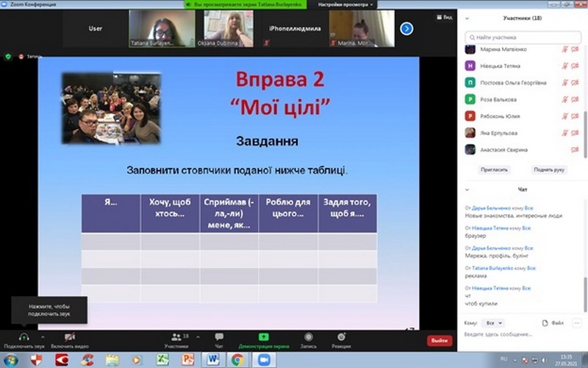The height and width of the screenshot is (368, 588).
Task: Click the Пригласить button
Action: tap(495, 169)
